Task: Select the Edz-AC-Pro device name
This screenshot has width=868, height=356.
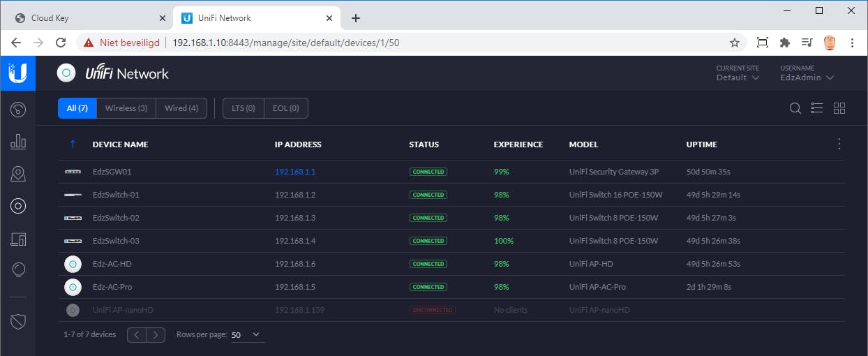Action: (112, 287)
